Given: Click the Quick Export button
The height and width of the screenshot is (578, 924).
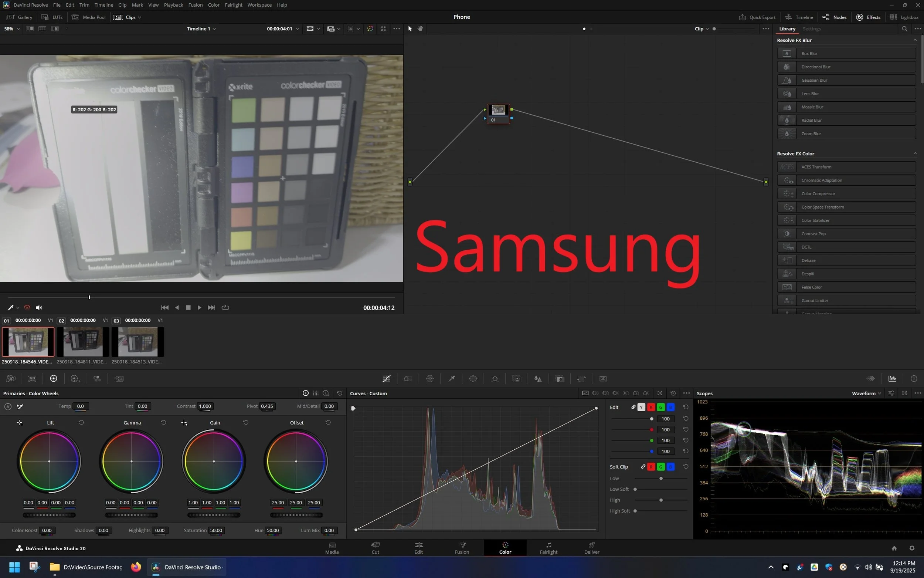Looking at the screenshot, I should coord(757,17).
